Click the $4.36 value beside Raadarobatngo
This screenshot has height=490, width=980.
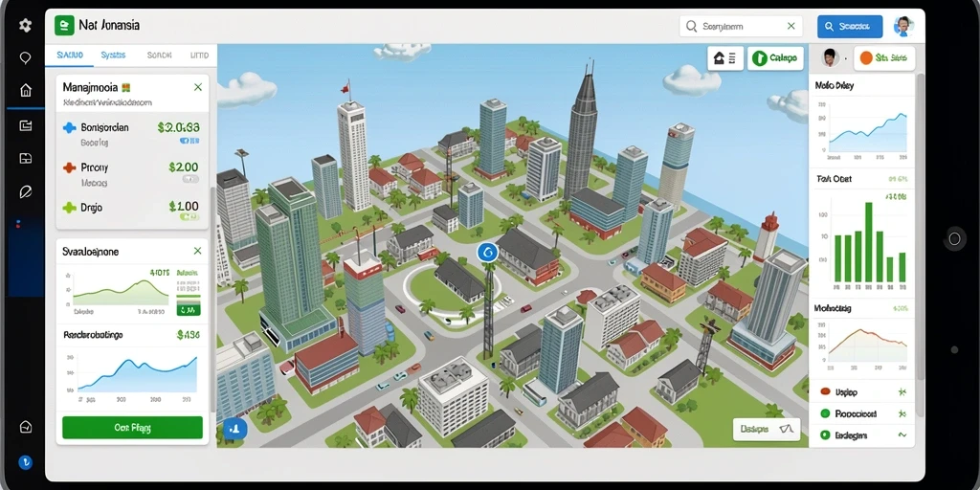(x=189, y=335)
